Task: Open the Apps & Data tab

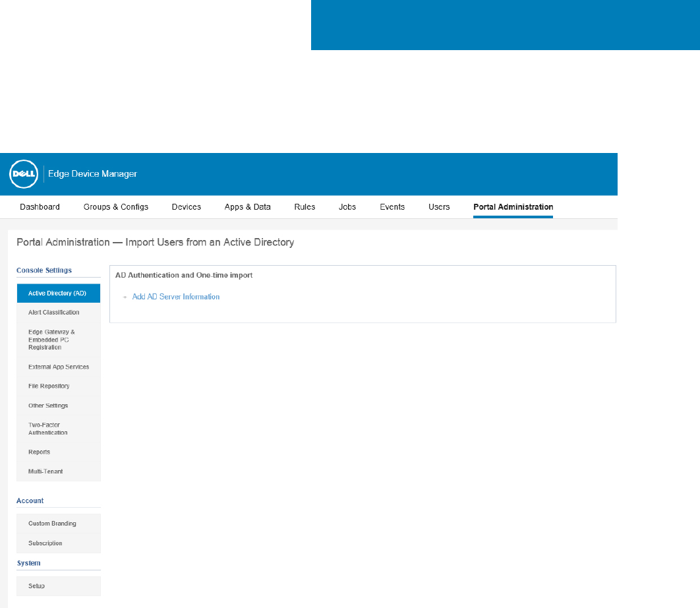Action: click(247, 207)
